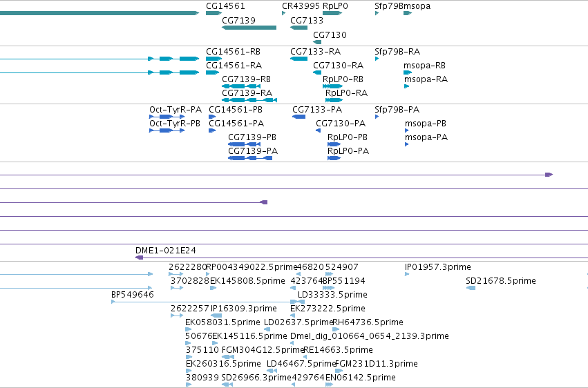588x388 pixels.
Task: Click the EN06142.5prime EST label
Action: (x=361, y=378)
